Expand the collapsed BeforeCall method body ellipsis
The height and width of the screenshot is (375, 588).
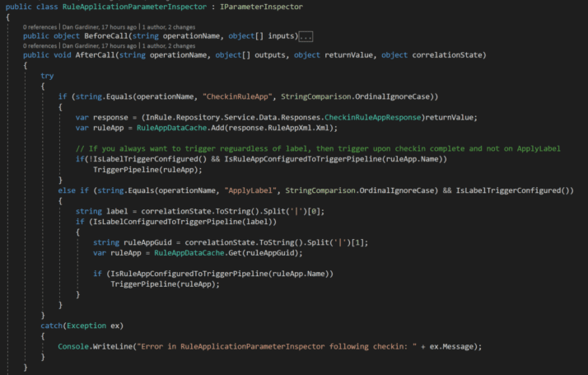tap(306, 36)
